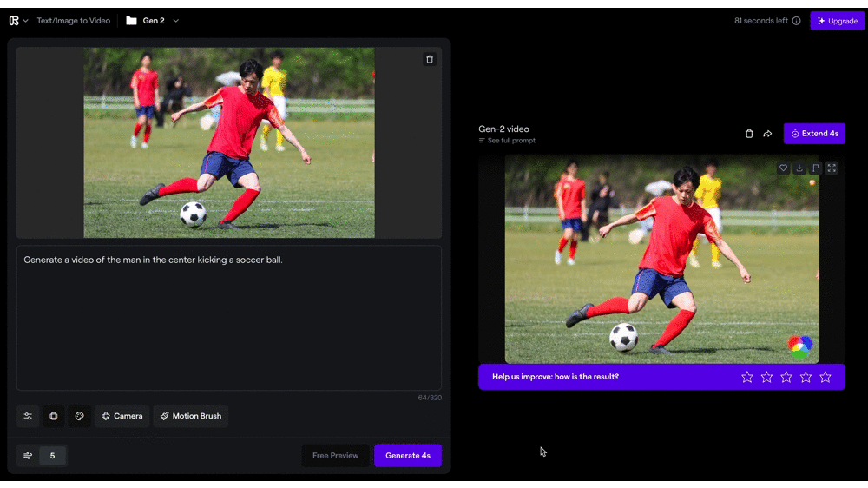Viewport: 868px width, 488px height.
Task: Click the Generate 4s button
Action: [408, 455]
